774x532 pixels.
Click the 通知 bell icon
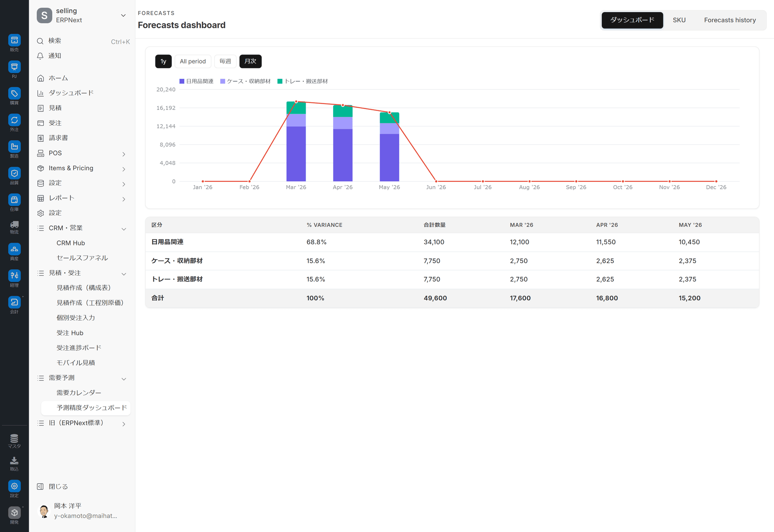pos(40,56)
